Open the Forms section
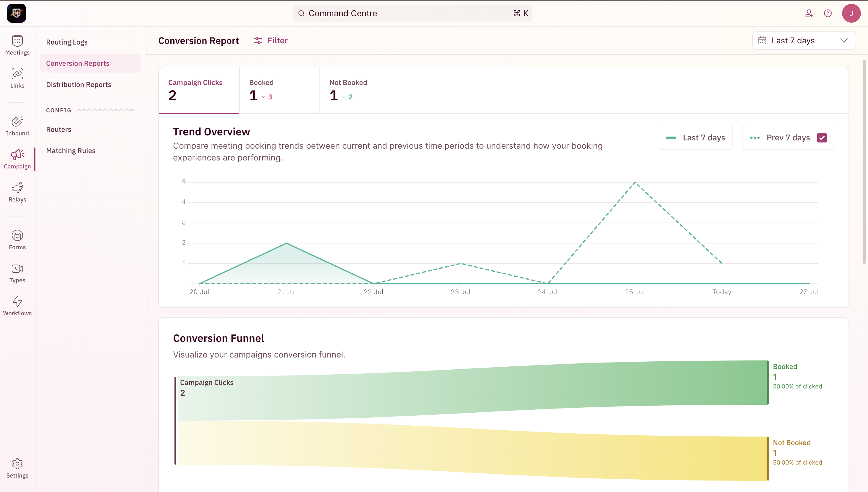Viewport: 868px width, 492px height. 17,240
